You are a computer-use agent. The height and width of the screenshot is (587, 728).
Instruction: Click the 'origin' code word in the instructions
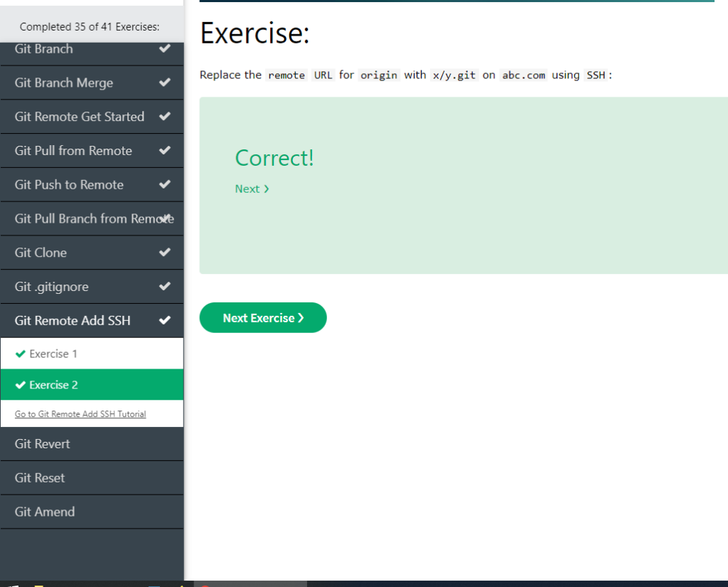click(x=379, y=75)
